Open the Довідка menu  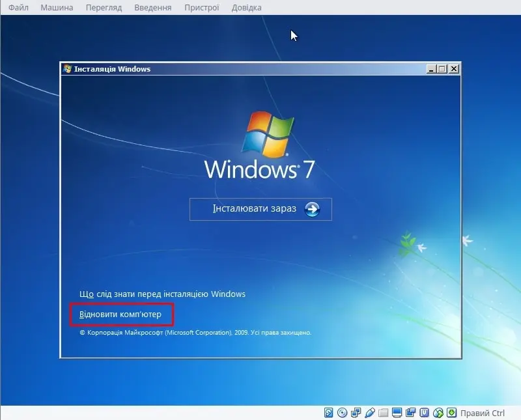click(x=247, y=7)
